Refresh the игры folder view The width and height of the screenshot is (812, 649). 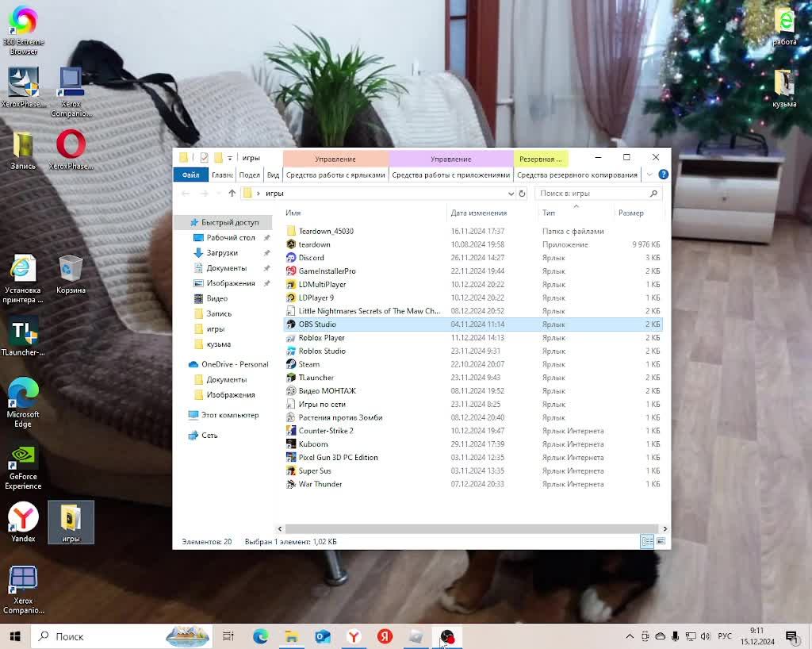(x=523, y=194)
